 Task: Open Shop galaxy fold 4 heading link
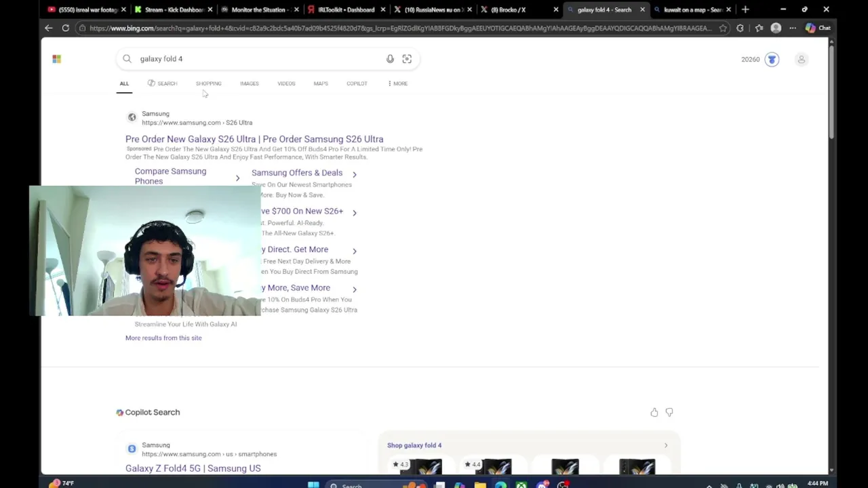pos(414,445)
